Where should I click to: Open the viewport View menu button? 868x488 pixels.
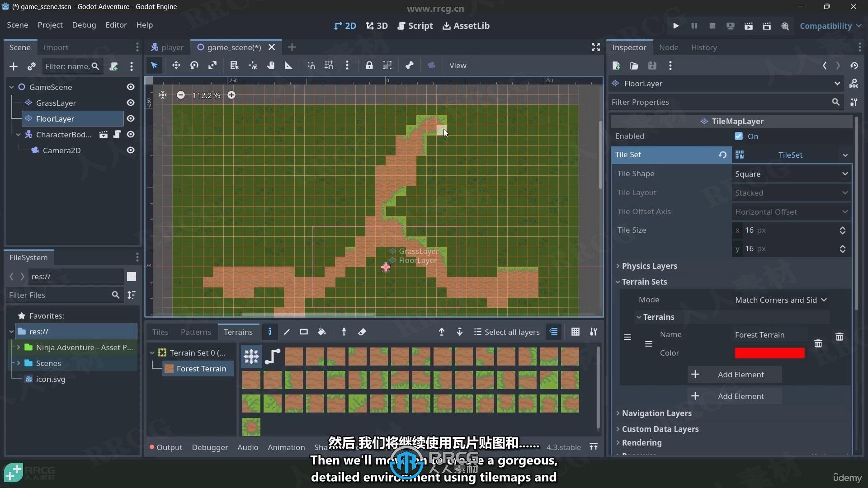(x=458, y=66)
